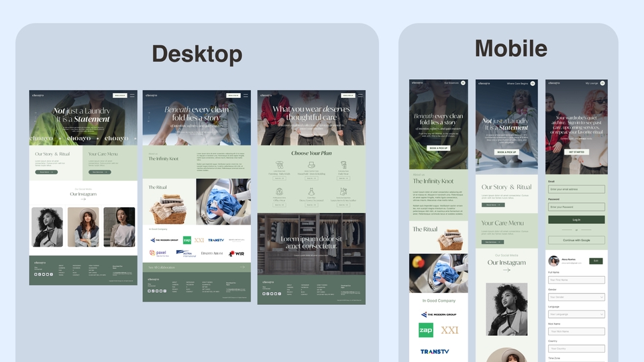Tap 'Book a Pick Up' on mobile 'Our Essences' screen
This screenshot has width=644, height=362.
point(438,147)
